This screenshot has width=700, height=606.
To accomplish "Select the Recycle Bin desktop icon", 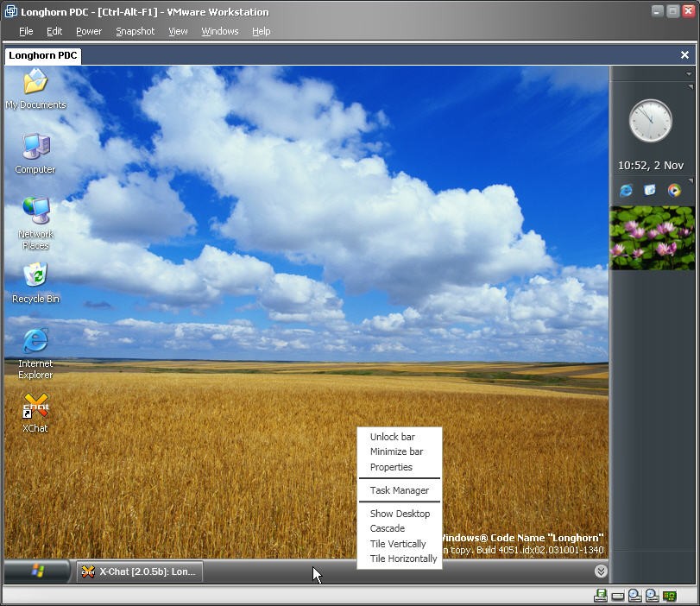I will 35,276.
